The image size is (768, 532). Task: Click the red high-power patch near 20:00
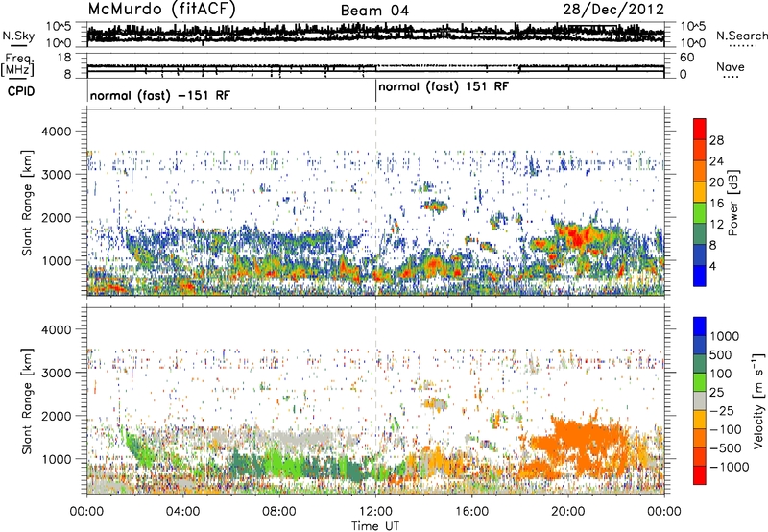point(577,236)
